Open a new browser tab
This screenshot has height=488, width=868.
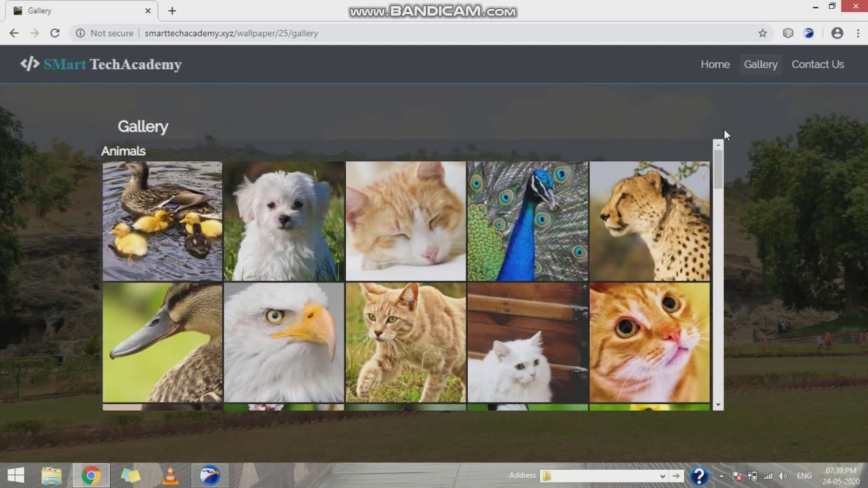pos(172,11)
